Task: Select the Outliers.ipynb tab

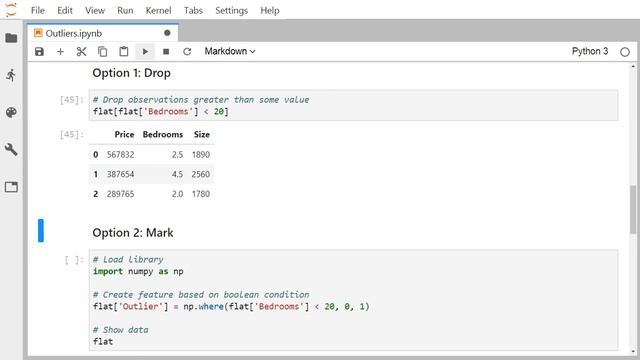Action: (x=102, y=33)
